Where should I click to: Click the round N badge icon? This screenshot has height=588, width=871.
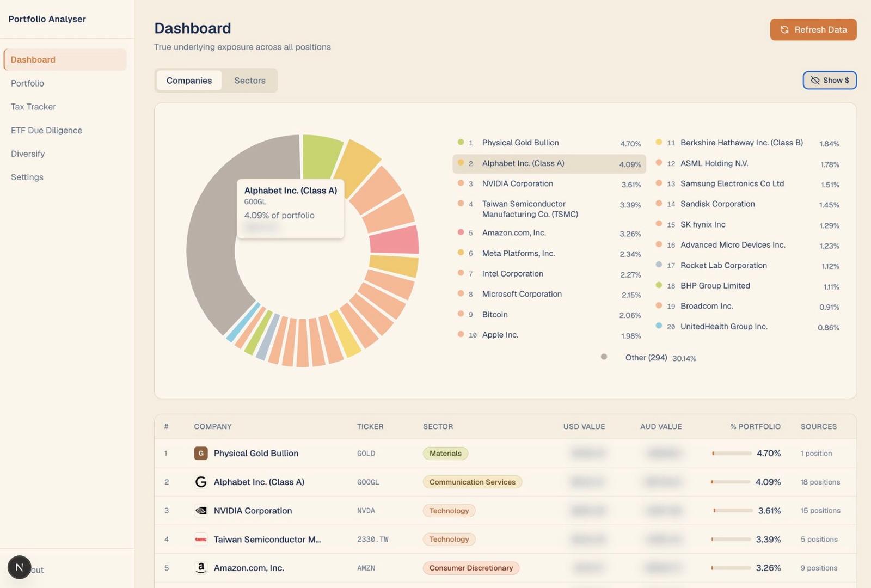pyautogui.click(x=19, y=567)
